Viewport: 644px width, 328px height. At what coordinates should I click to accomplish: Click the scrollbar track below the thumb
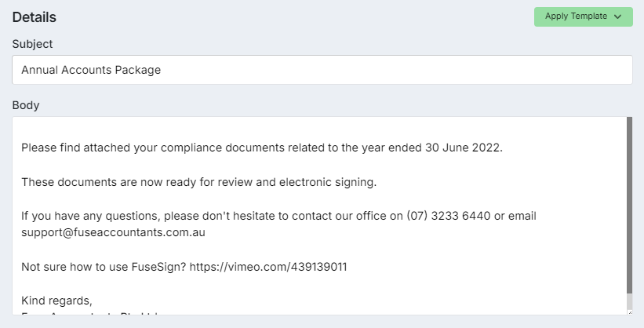(629, 301)
